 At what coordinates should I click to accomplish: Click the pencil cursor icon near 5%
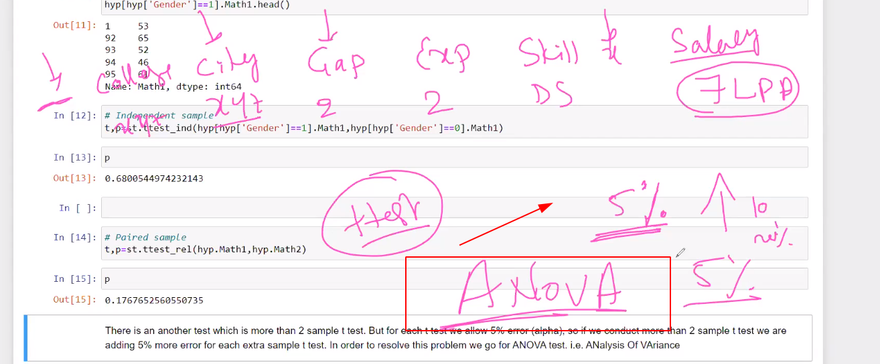(x=680, y=253)
